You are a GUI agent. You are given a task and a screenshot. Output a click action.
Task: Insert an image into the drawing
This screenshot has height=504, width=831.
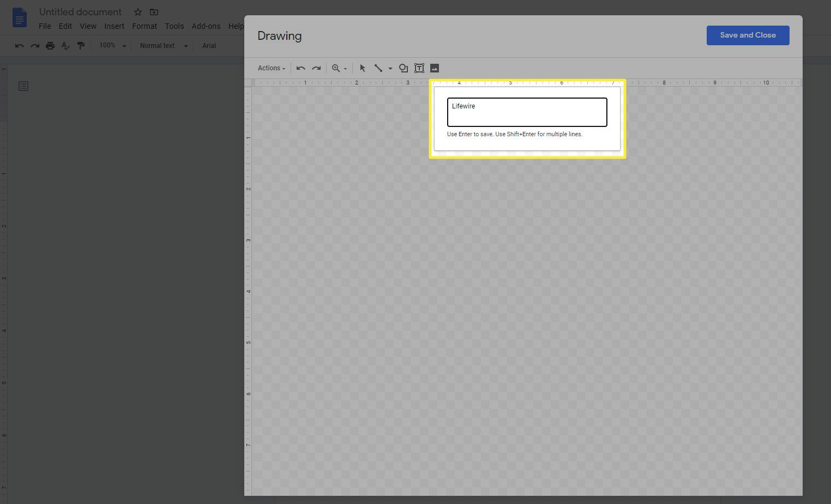coord(435,68)
